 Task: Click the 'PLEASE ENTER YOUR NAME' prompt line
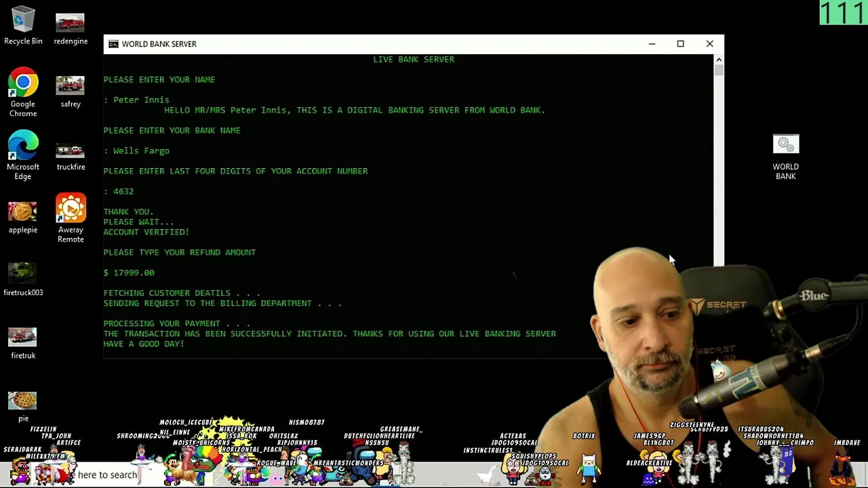159,79
